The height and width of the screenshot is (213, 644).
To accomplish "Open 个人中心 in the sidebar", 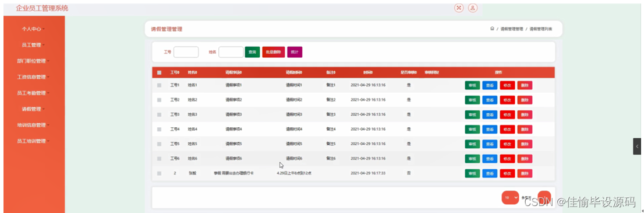I will (x=33, y=29).
